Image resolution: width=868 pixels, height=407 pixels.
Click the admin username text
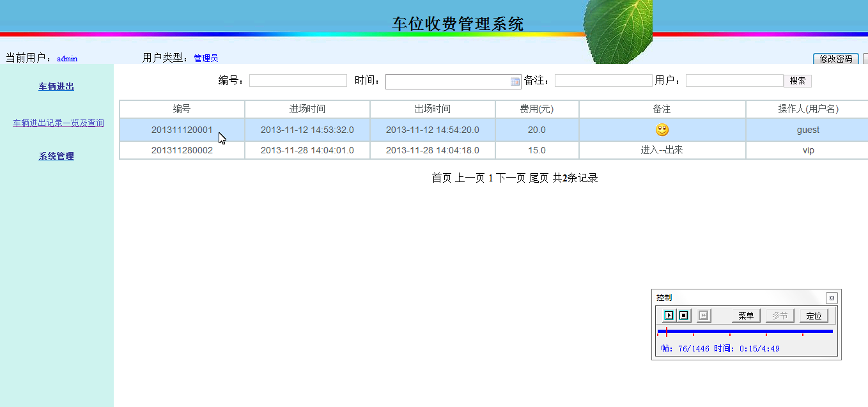[67, 58]
